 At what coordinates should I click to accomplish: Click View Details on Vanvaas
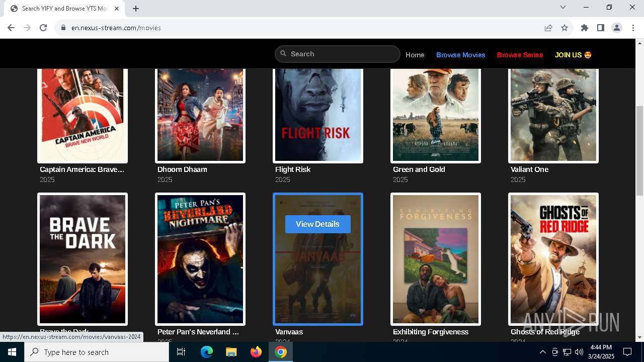pos(318,224)
